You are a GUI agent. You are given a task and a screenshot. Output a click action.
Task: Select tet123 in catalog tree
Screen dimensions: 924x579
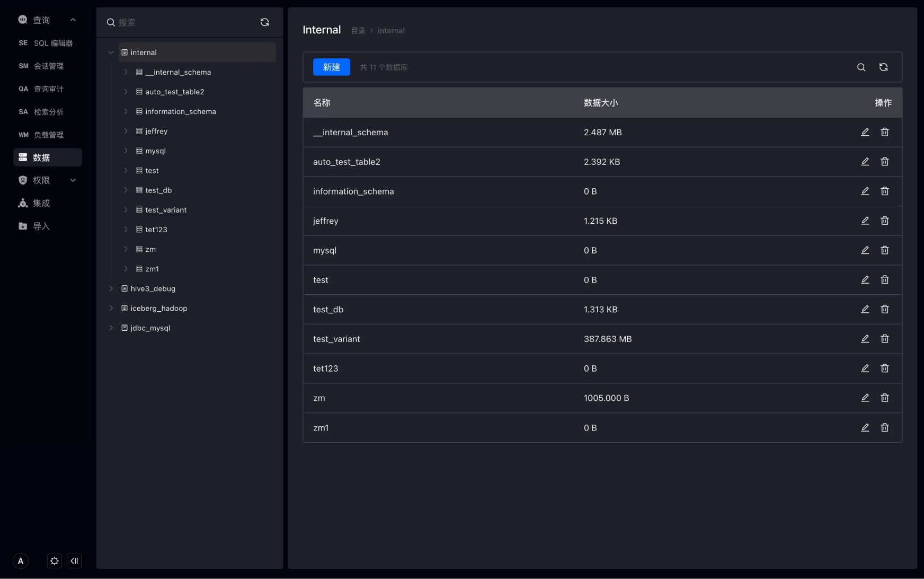pyautogui.click(x=156, y=230)
